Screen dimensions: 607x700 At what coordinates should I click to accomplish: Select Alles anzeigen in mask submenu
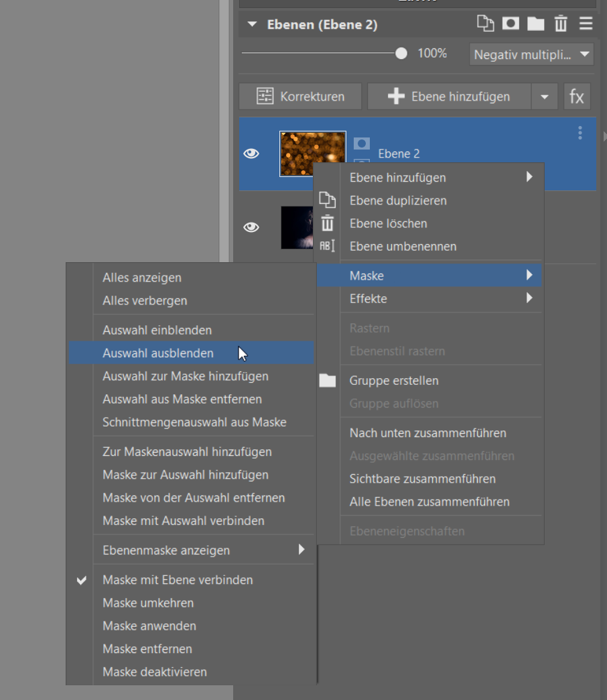(192, 278)
